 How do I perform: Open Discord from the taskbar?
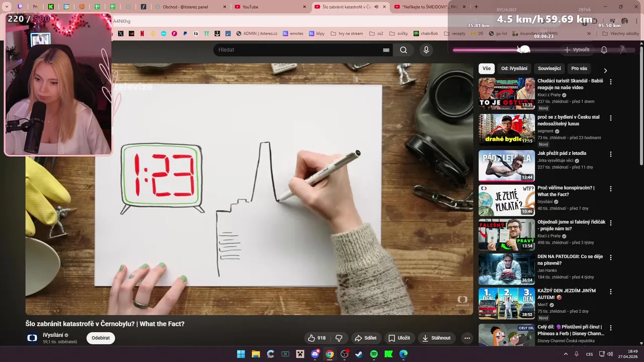pyautogui.click(x=315, y=354)
